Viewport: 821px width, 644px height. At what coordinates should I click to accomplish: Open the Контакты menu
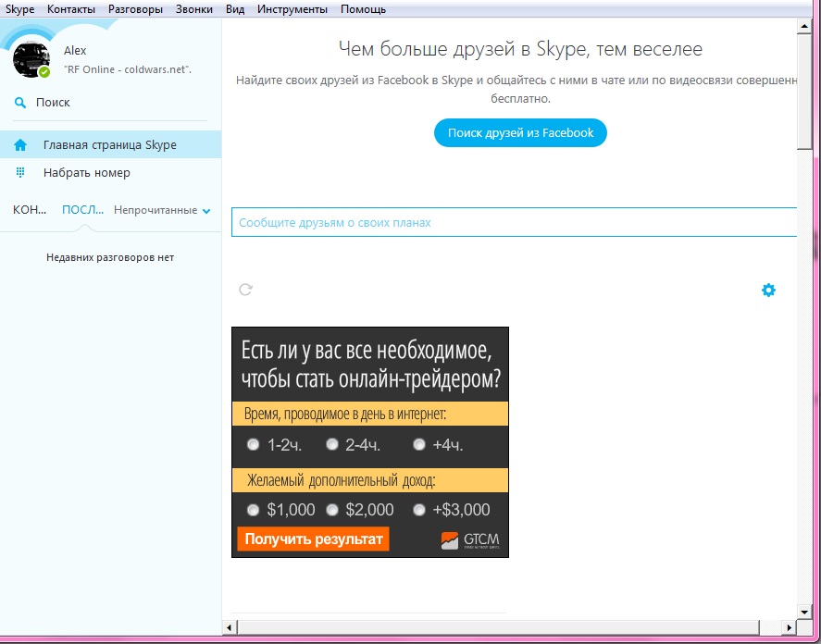tap(71, 9)
